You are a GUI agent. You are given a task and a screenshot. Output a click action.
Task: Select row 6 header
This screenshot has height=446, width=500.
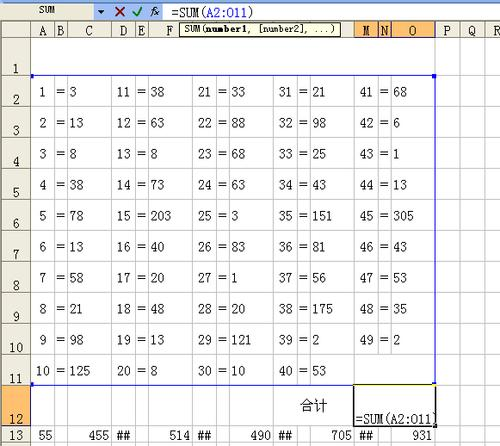coord(16,215)
